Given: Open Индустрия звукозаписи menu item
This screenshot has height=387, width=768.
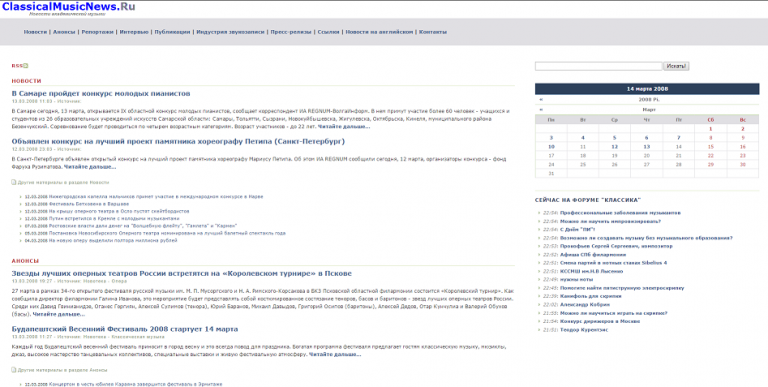Looking at the screenshot, I should [230, 32].
